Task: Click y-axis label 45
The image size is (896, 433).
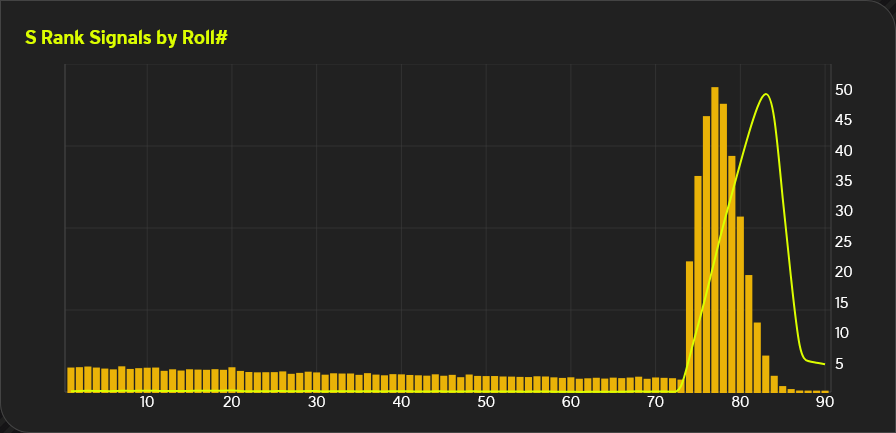Action: pos(844,120)
